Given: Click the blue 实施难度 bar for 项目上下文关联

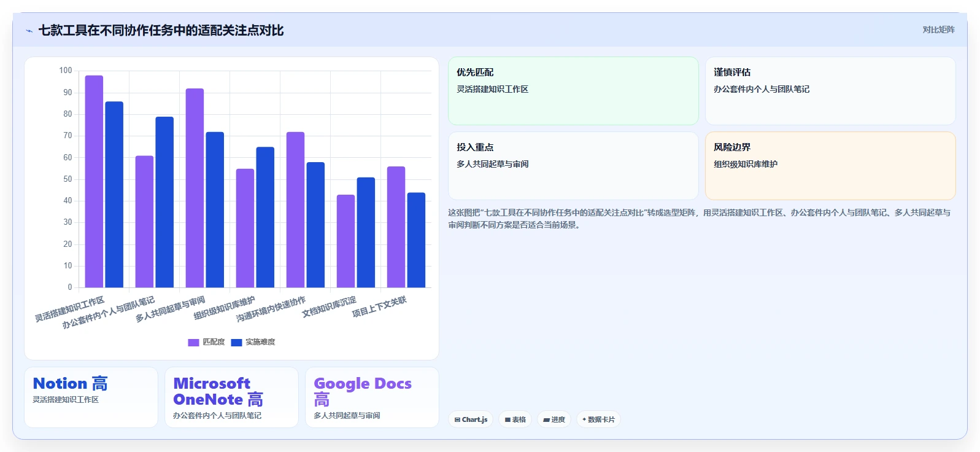Looking at the screenshot, I should point(416,240).
